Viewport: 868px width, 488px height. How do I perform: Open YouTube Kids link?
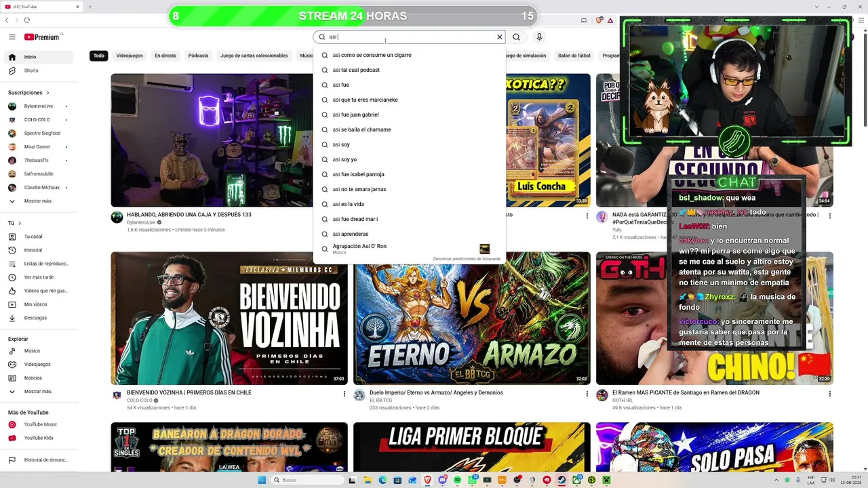point(39,438)
